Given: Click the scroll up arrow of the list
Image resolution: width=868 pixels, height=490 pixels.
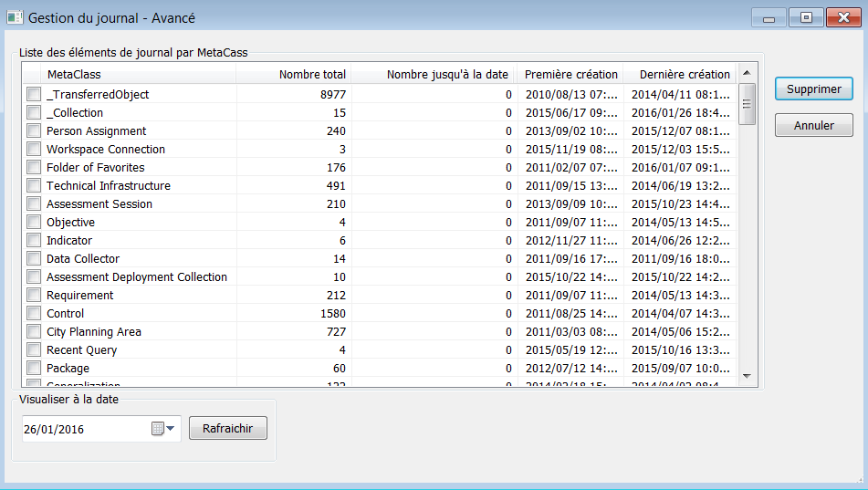Looking at the screenshot, I should tap(746, 73).
